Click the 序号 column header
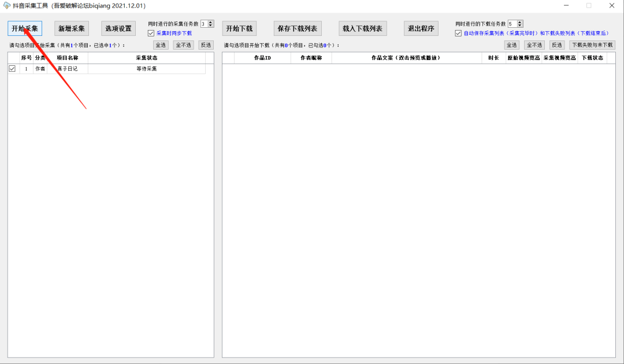This screenshot has height=364, width=624. tap(26, 58)
